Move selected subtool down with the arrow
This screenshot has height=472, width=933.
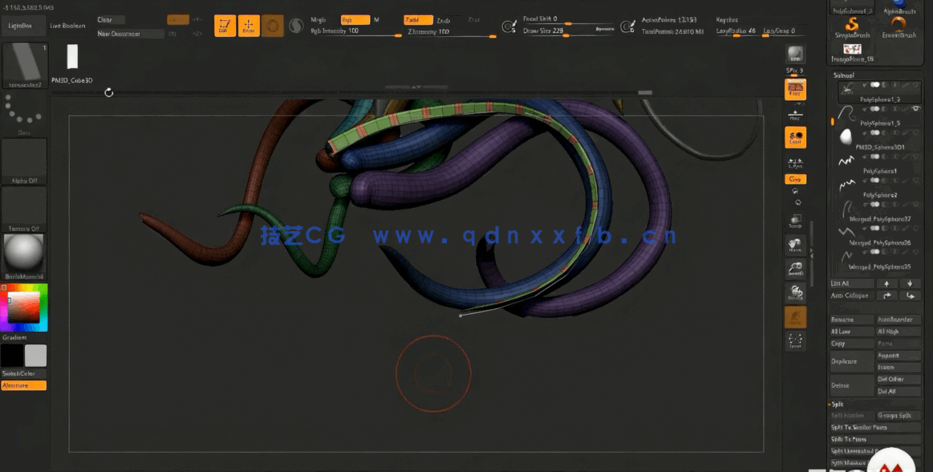(910, 283)
